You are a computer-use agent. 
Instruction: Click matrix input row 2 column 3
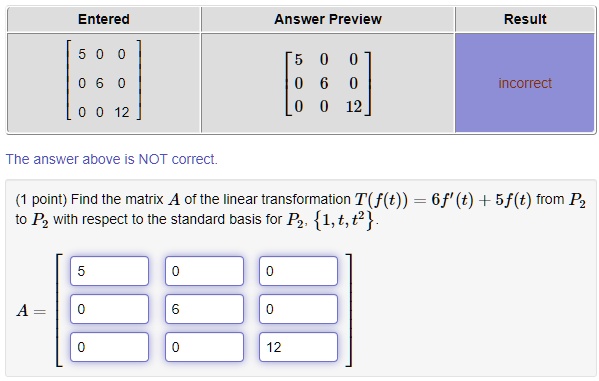pos(298,309)
